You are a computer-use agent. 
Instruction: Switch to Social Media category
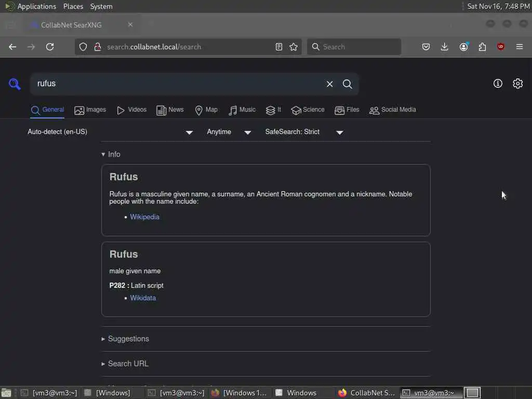point(393,110)
